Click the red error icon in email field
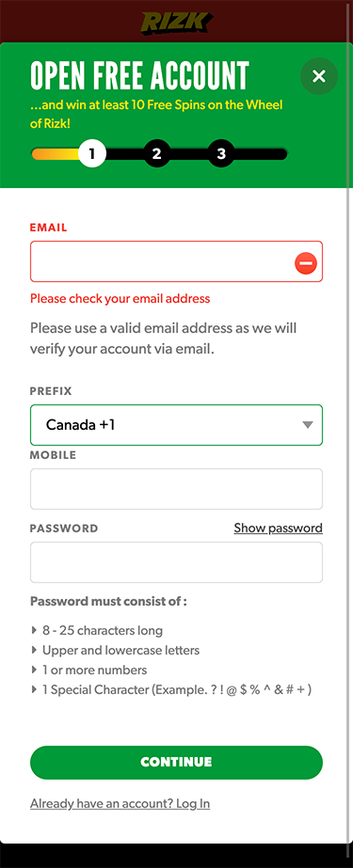Image resolution: width=353 pixels, height=868 pixels. (306, 263)
